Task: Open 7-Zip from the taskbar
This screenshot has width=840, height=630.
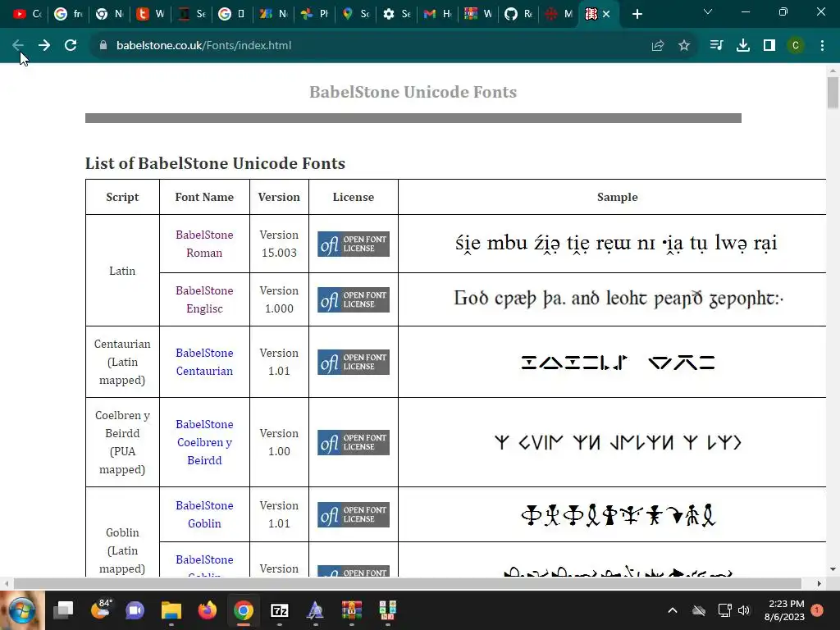Action: pyautogui.click(x=280, y=610)
